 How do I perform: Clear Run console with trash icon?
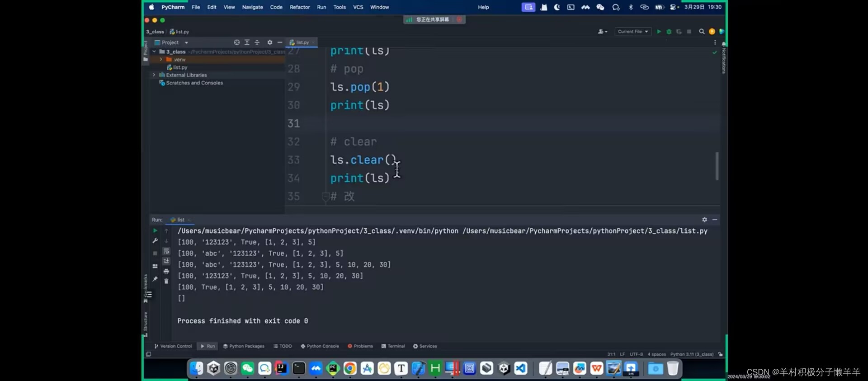click(x=166, y=281)
